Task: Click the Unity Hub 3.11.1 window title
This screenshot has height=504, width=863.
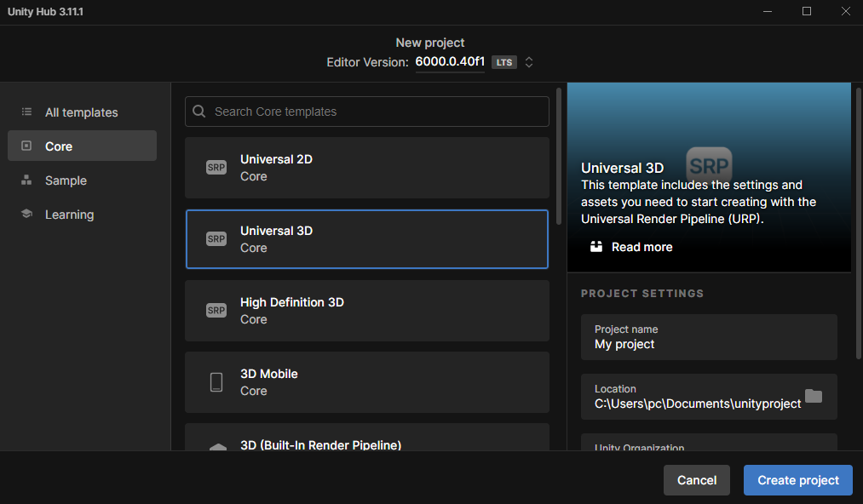Action: point(46,12)
